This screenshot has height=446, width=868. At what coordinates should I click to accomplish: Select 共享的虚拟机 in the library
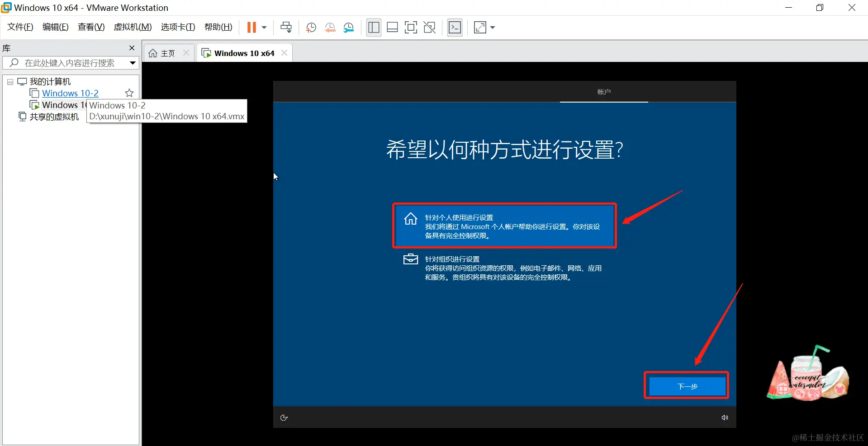54,117
